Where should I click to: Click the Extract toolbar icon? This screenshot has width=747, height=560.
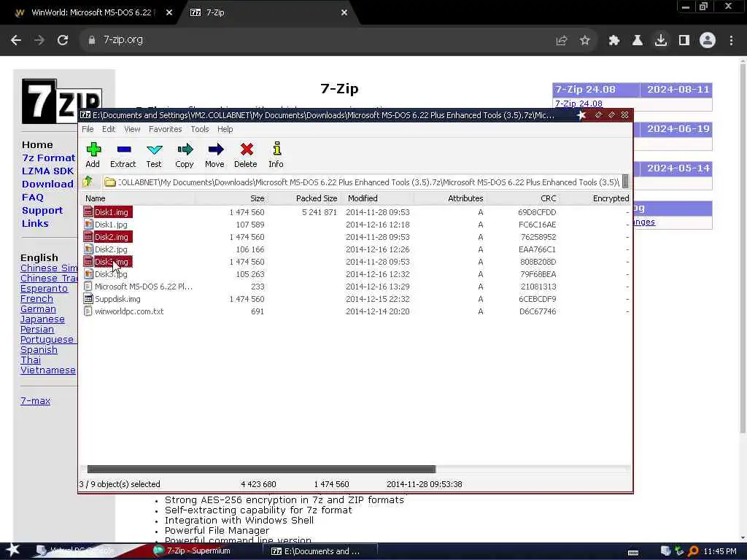coord(123,155)
